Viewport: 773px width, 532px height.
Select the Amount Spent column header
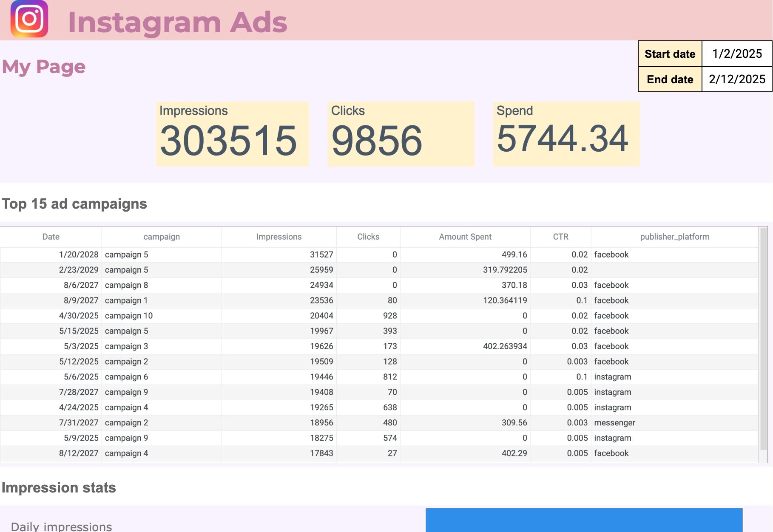point(465,237)
